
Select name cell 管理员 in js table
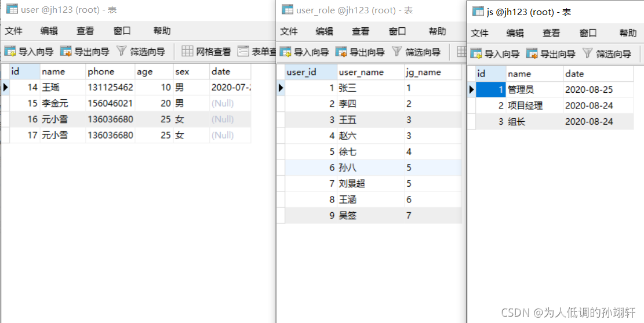click(x=534, y=89)
